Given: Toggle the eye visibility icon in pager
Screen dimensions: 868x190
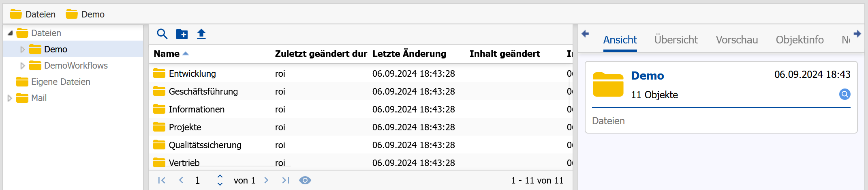Looking at the screenshot, I should pyautogui.click(x=305, y=180).
